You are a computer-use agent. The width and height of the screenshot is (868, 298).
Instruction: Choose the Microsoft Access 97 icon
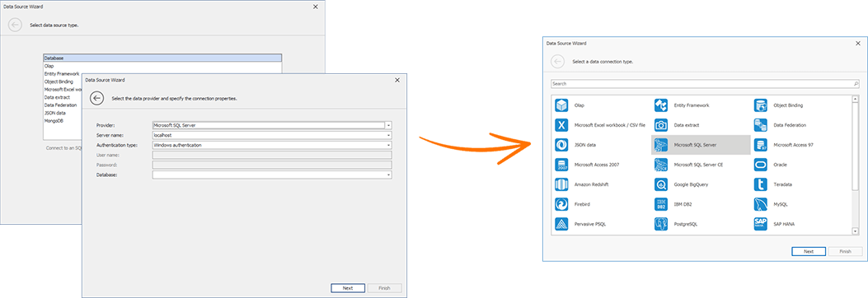click(x=760, y=145)
